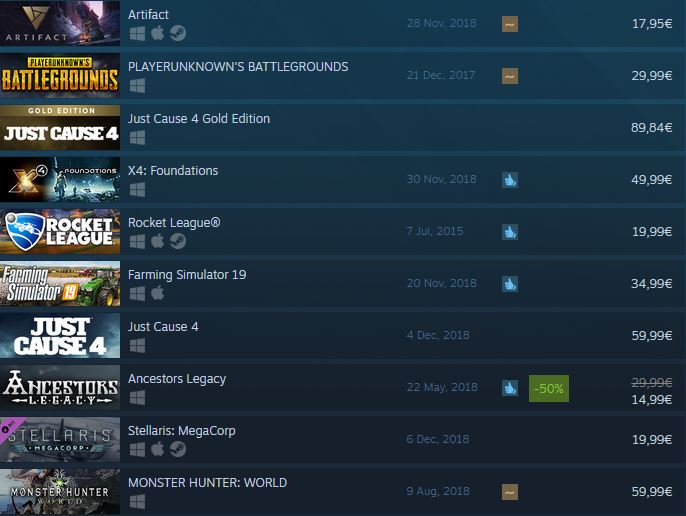Click the positive review thumbs-up for X4: Foundations

tap(510, 180)
